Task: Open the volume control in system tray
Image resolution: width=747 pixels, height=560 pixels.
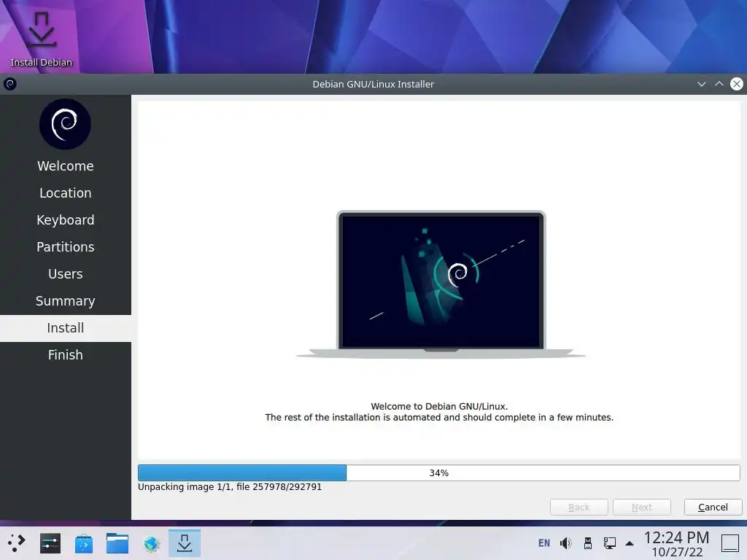Action: tap(566, 543)
